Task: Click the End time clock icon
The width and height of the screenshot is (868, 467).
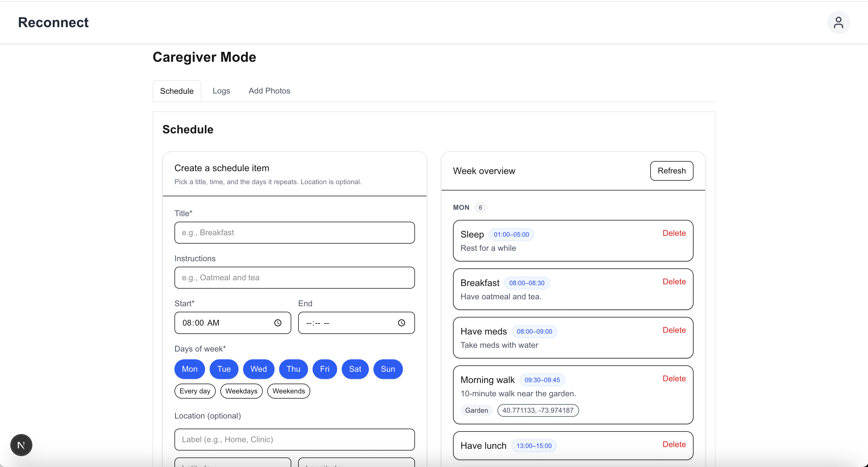Action: point(401,323)
